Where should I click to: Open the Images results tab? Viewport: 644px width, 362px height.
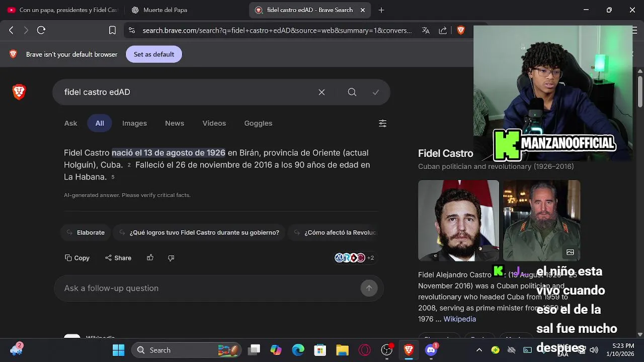coord(134,123)
